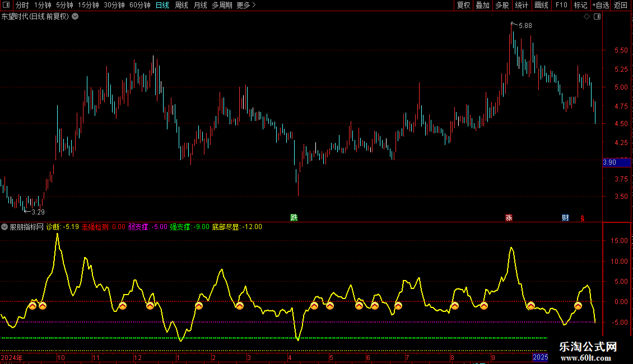Viewport: 633px width, 364px height.
Task: Click the 2025 year marker on timeline
Action: pyautogui.click(x=540, y=357)
